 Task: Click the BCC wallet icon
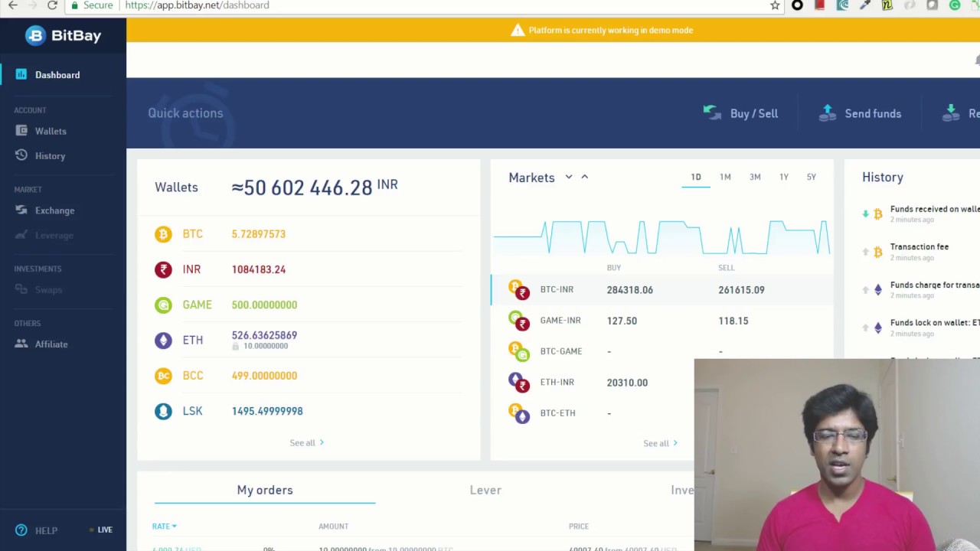click(163, 376)
